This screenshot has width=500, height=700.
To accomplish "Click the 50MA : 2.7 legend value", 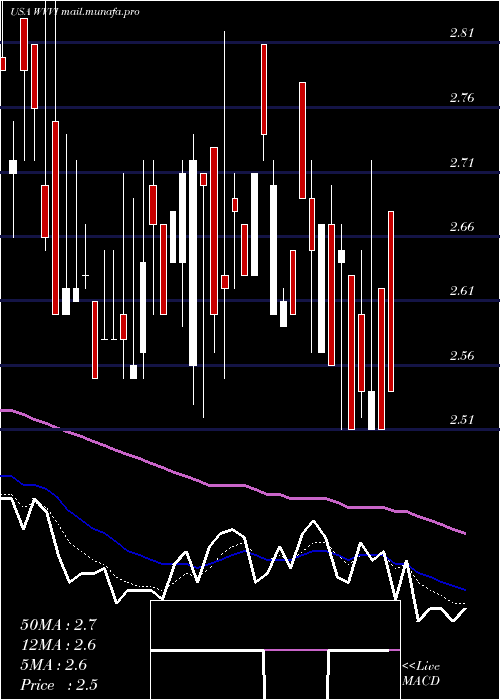I will [58, 625].
